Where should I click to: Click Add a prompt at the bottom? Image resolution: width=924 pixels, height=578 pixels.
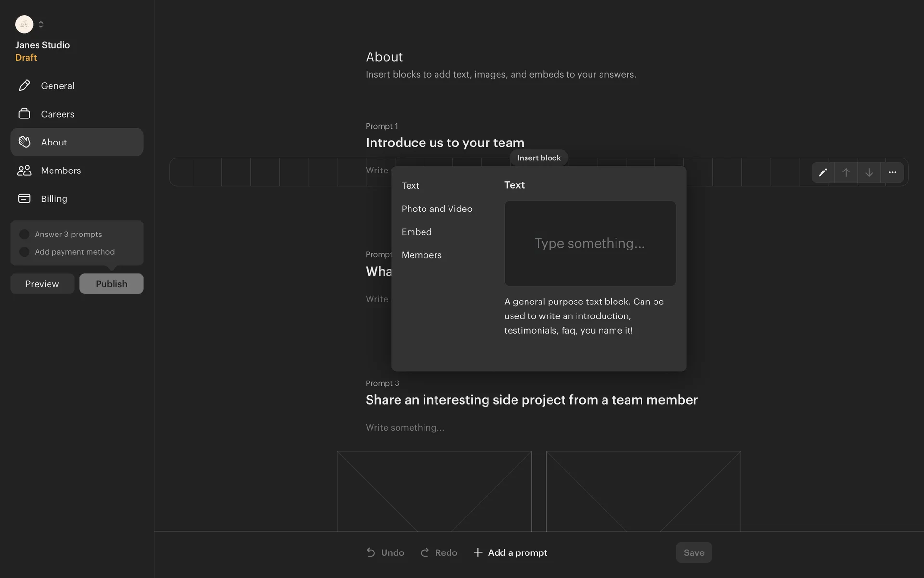coord(510,552)
